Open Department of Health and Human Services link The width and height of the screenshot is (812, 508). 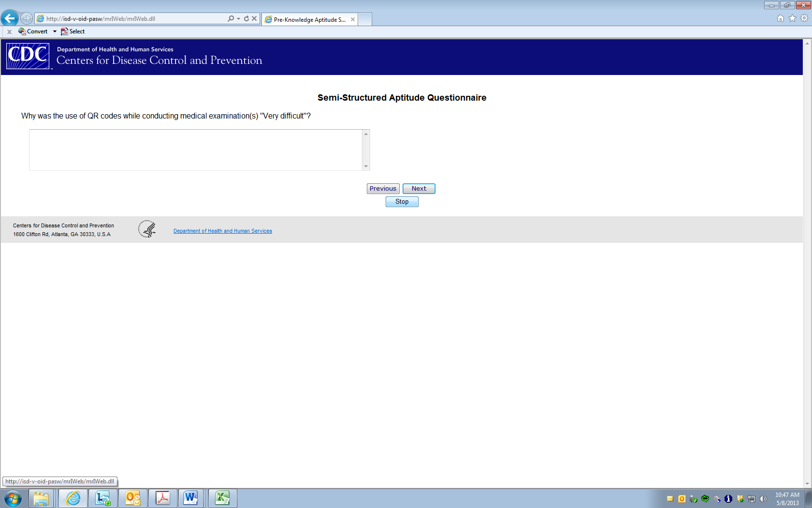tap(222, 231)
